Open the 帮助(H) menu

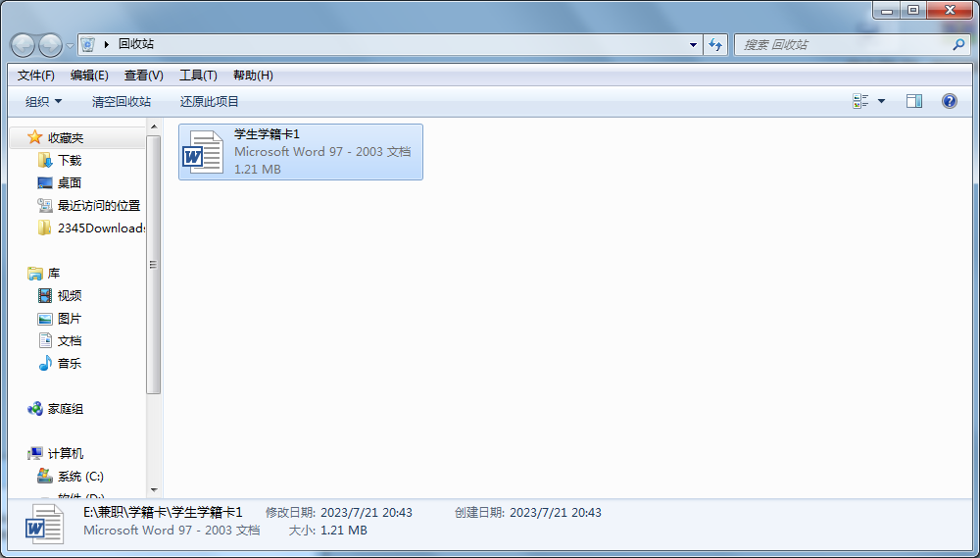253,76
